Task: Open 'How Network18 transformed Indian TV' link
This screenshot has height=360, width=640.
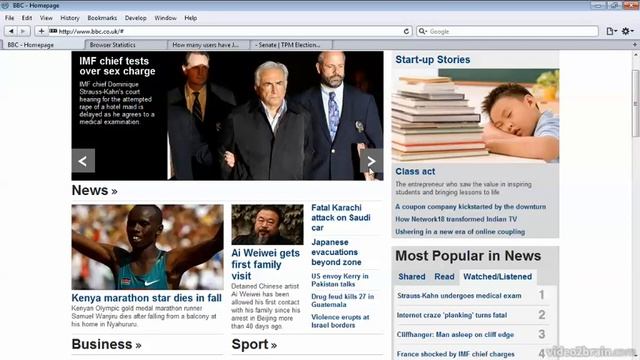Action: (456, 219)
